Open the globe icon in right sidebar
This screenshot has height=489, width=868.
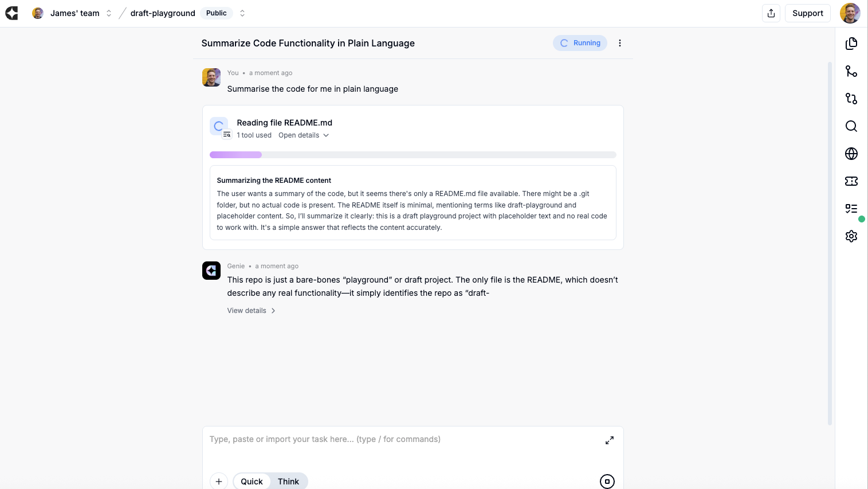click(x=851, y=154)
